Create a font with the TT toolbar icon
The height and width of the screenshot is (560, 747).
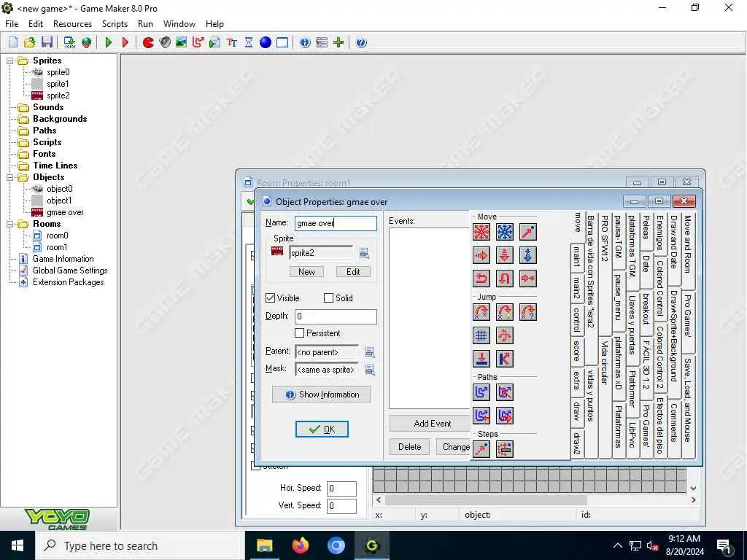click(232, 42)
